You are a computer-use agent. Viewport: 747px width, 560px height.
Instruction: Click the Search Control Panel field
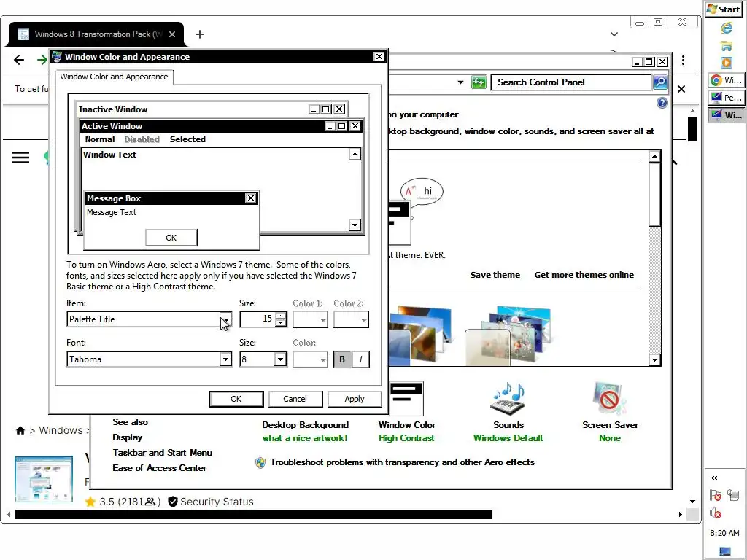(x=572, y=82)
